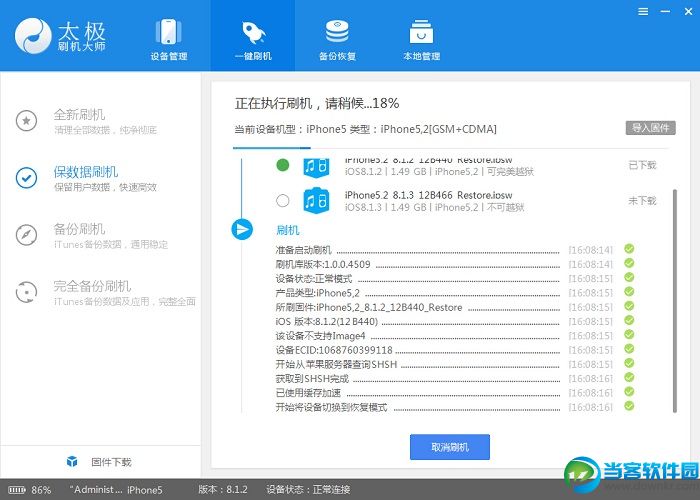The width and height of the screenshot is (700, 500).
Task: Click log line 设备ECID:1068760399118
Action: [334, 350]
